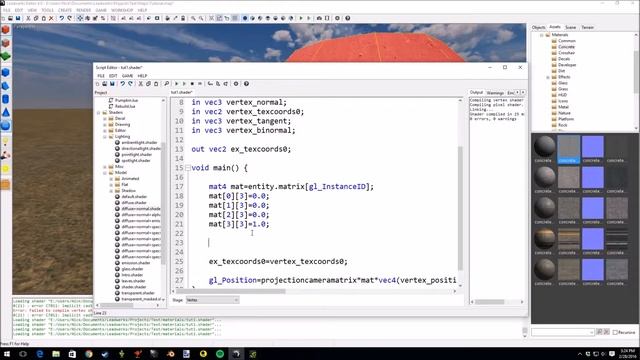Image resolution: width=640 pixels, height=360 pixels.
Task: Click the Run play button in Script Editor
Action: (177, 84)
